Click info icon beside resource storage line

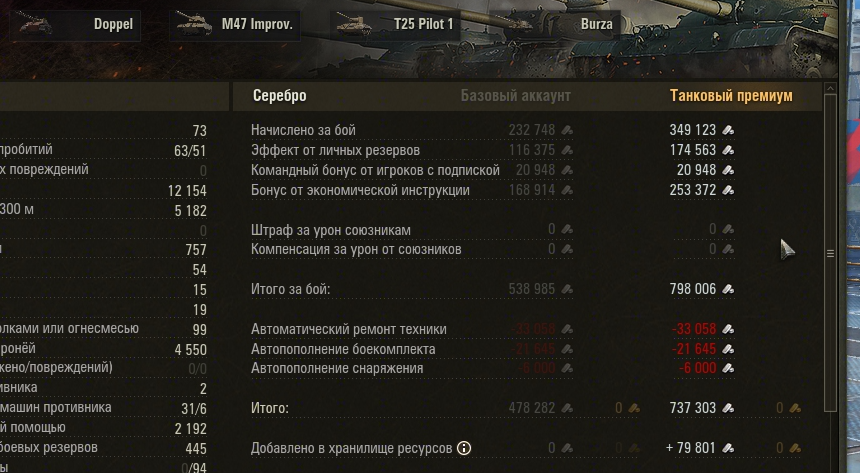coord(464,448)
